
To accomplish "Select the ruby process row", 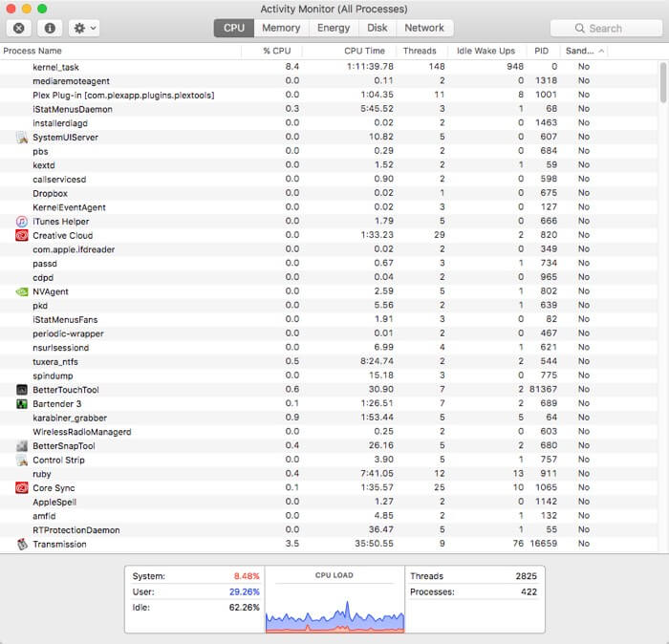I will 329,474.
